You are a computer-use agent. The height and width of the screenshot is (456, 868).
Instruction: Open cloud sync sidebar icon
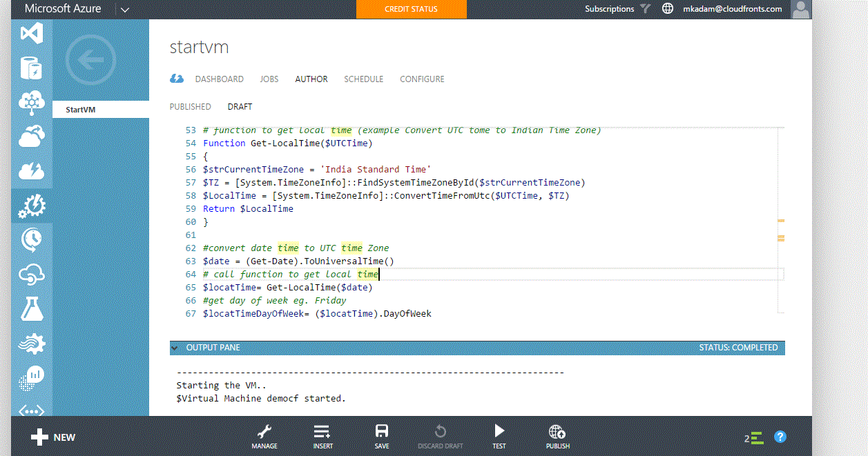[x=32, y=275]
